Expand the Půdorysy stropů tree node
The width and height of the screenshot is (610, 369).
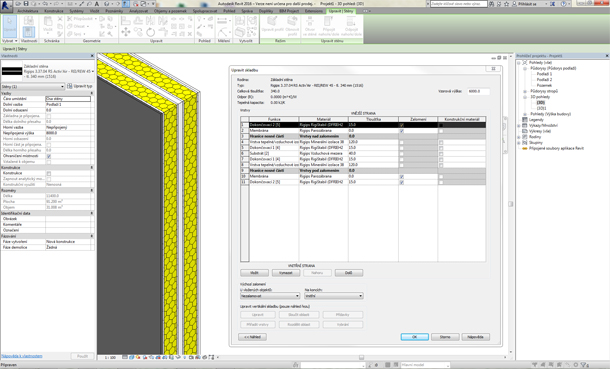(525, 91)
